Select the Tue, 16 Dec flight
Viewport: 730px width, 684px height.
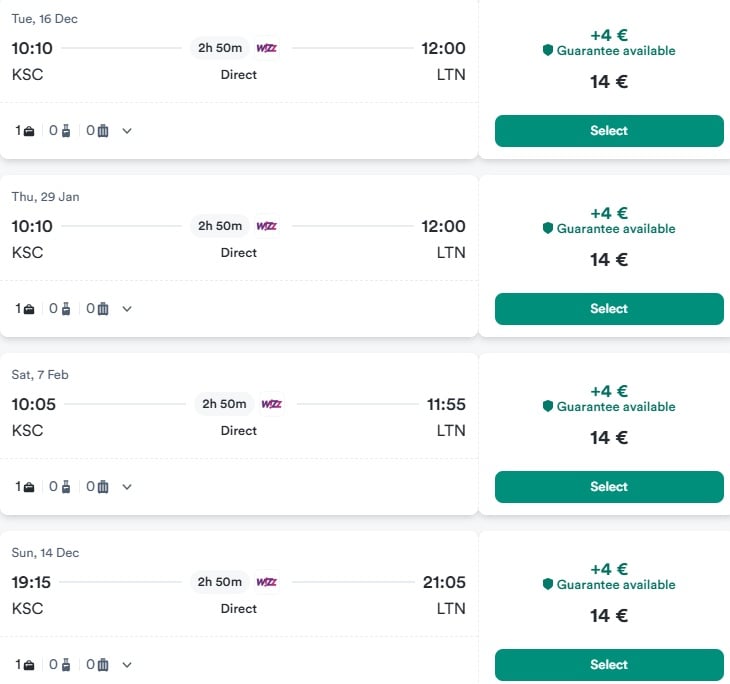(608, 131)
